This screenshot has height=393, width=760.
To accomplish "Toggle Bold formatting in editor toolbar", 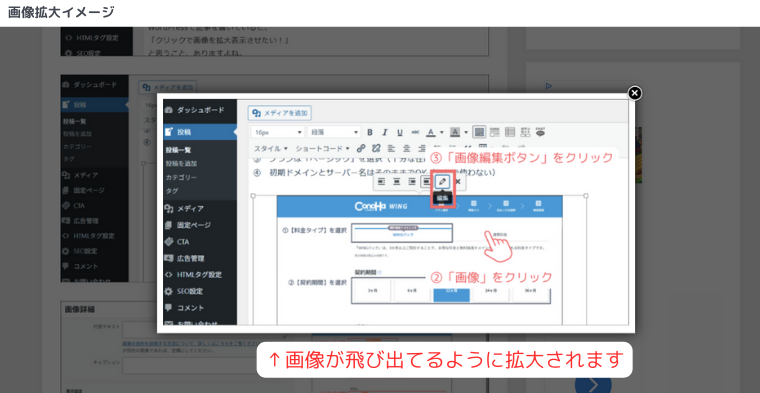I will (x=370, y=132).
